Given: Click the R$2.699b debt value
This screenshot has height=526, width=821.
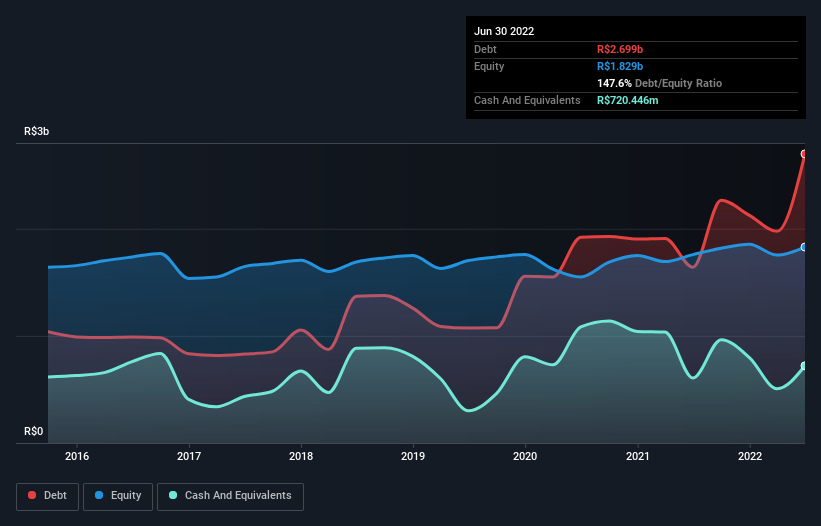Looking at the screenshot, I should tap(620, 49).
